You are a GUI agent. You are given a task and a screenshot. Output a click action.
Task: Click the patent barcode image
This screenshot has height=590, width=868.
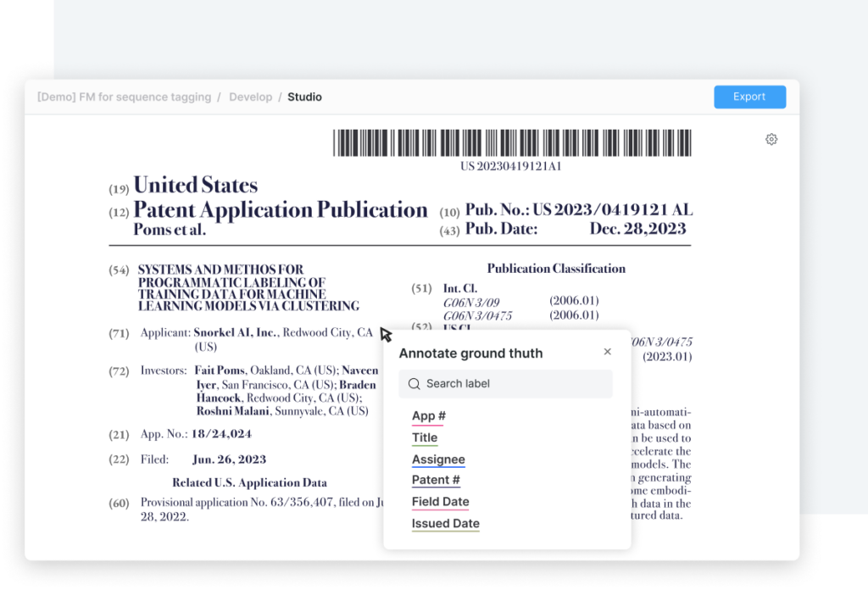[512, 142]
